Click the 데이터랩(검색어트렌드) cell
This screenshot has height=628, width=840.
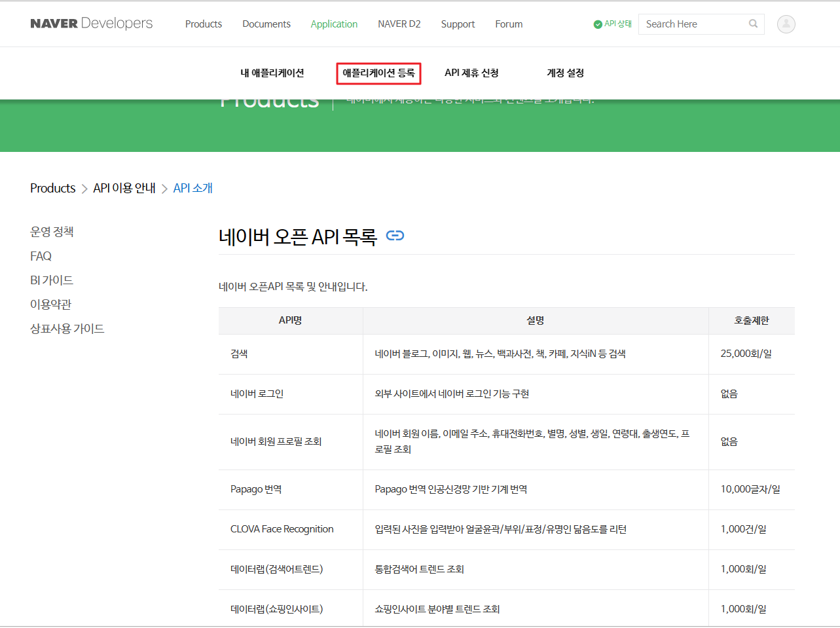click(291, 570)
